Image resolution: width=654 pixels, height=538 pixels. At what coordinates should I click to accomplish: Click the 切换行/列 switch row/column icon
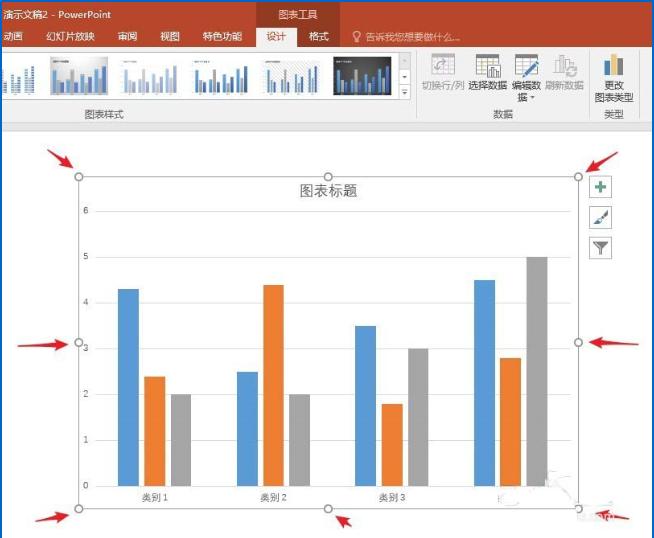click(x=443, y=67)
